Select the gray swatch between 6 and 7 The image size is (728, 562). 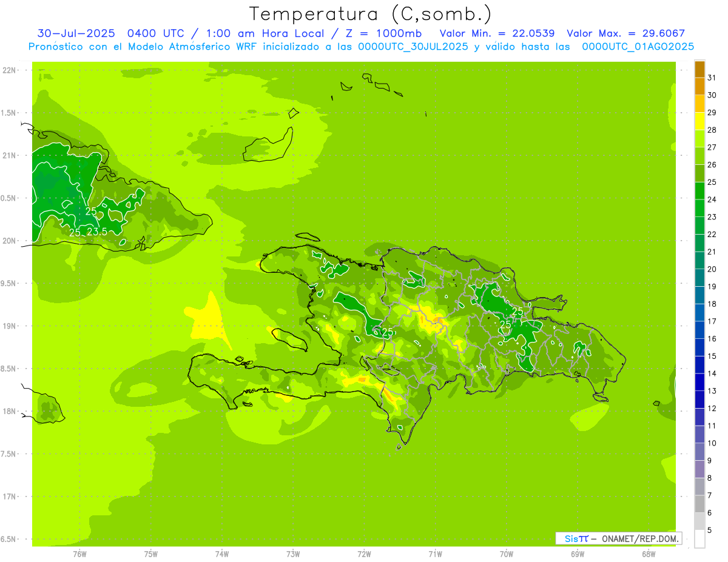tap(699, 504)
